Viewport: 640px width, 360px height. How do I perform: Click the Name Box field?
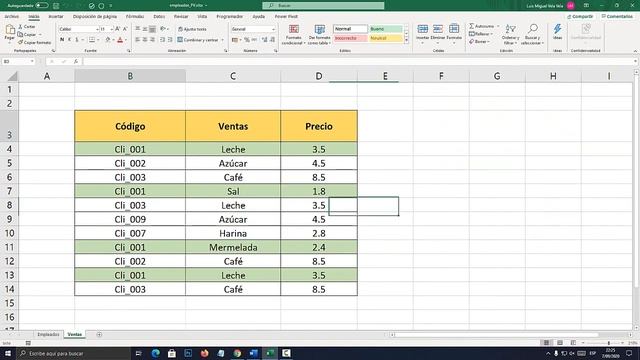click(19, 62)
